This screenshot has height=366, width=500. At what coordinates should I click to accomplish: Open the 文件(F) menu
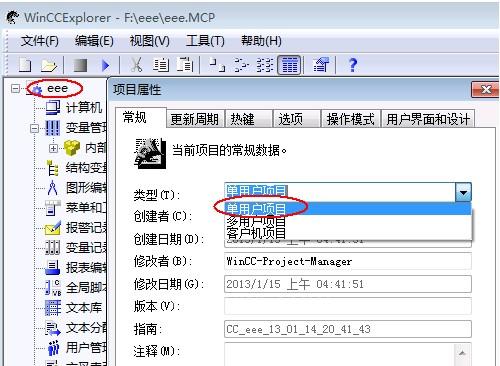tap(39, 41)
